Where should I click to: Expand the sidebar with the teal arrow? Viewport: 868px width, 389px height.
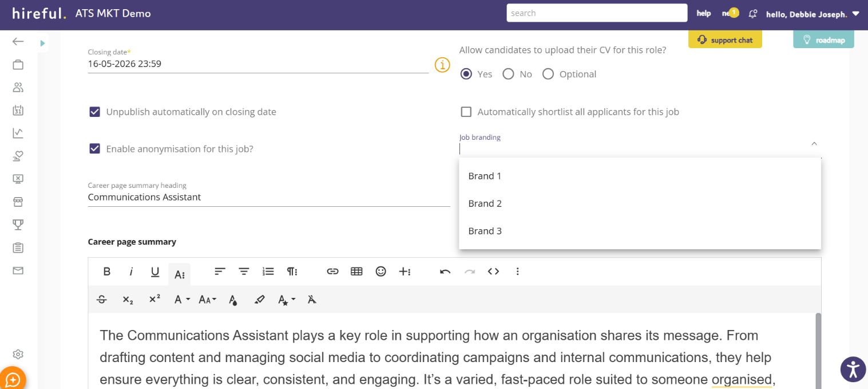[43, 43]
